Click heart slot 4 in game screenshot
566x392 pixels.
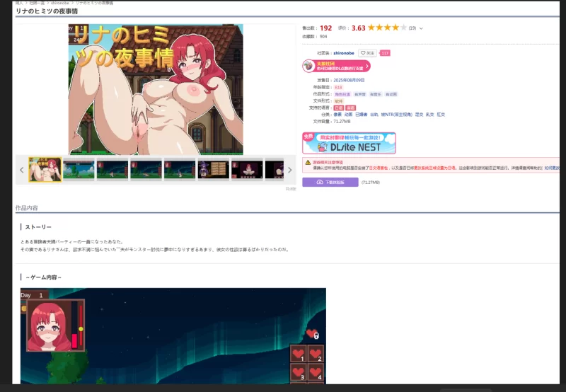[x=316, y=372]
